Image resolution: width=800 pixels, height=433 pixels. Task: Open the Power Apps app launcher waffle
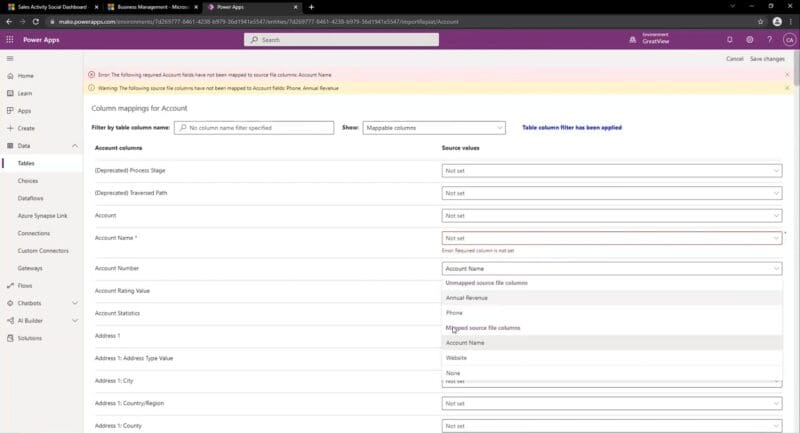10,39
